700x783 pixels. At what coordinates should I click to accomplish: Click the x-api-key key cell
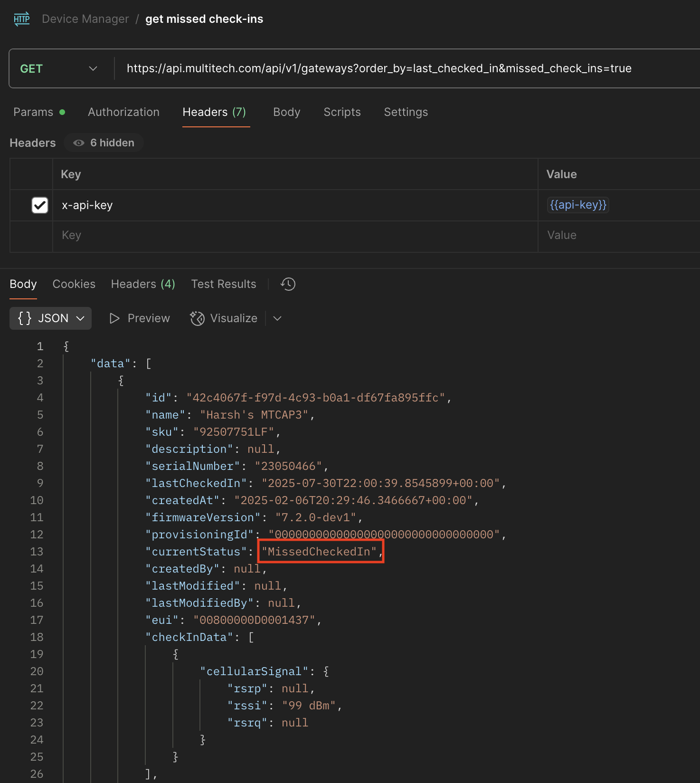[x=294, y=205]
